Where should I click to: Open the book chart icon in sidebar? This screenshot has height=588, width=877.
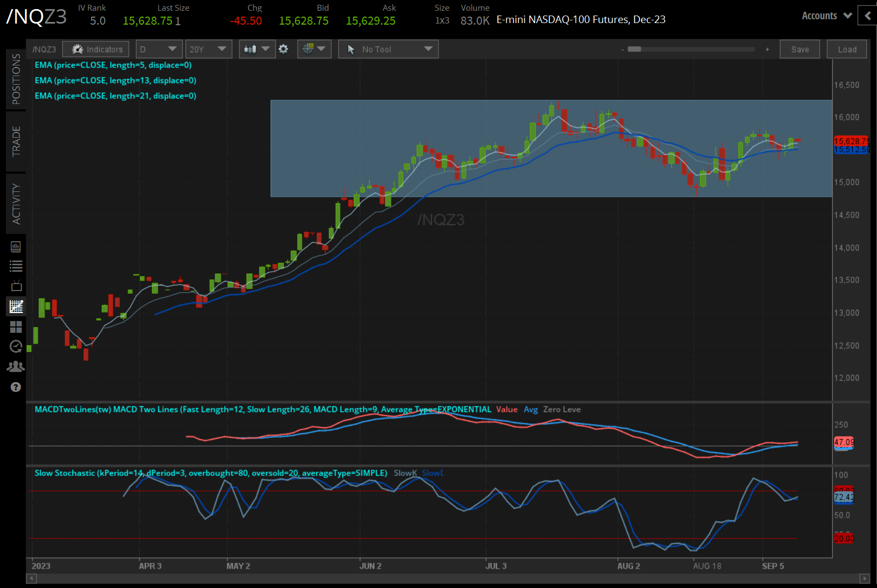(16, 247)
